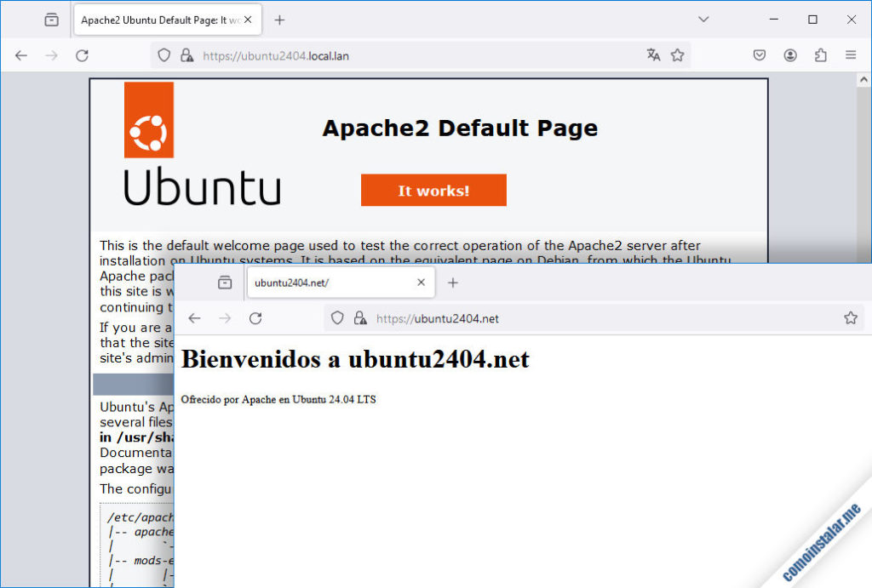Go back using the back arrow
The image size is (872, 588).
click(x=21, y=54)
